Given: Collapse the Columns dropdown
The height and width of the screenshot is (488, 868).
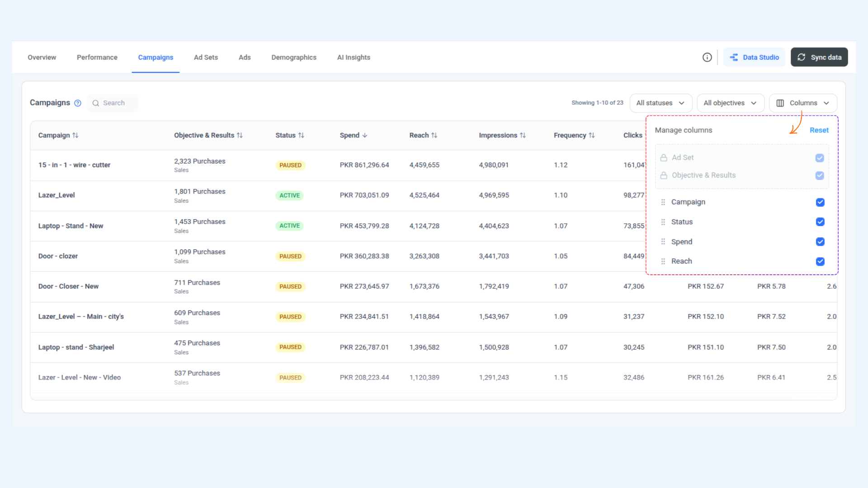Looking at the screenshot, I should pyautogui.click(x=803, y=103).
